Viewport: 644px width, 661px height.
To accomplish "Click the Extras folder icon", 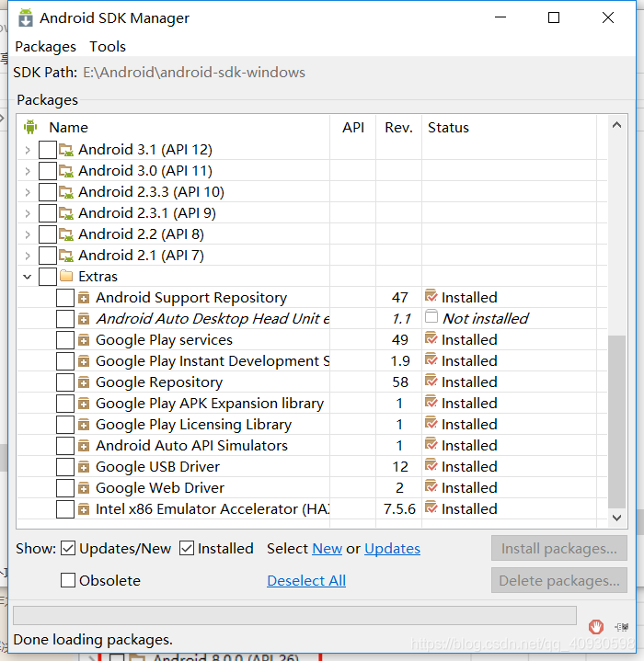I will 66,276.
